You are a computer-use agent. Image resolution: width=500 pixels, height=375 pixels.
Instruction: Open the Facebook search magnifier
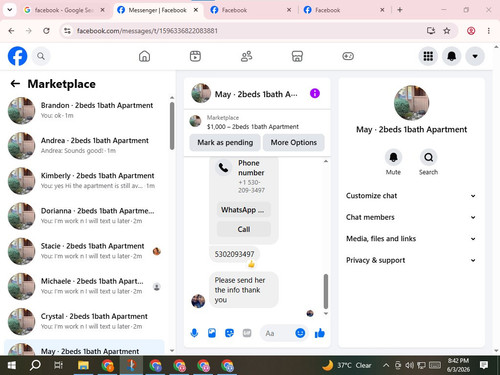pos(41,56)
